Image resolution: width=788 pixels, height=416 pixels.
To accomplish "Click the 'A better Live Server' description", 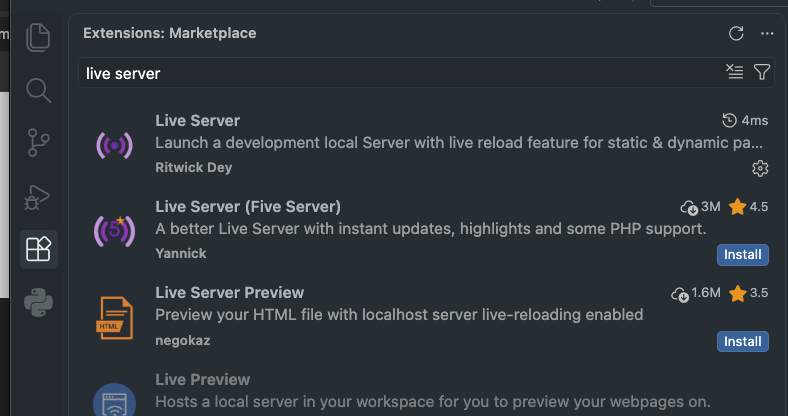I will (431, 229).
